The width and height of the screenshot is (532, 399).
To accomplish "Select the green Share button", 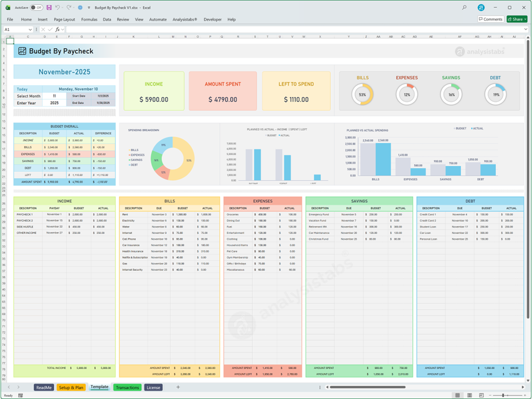I will [x=516, y=19].
